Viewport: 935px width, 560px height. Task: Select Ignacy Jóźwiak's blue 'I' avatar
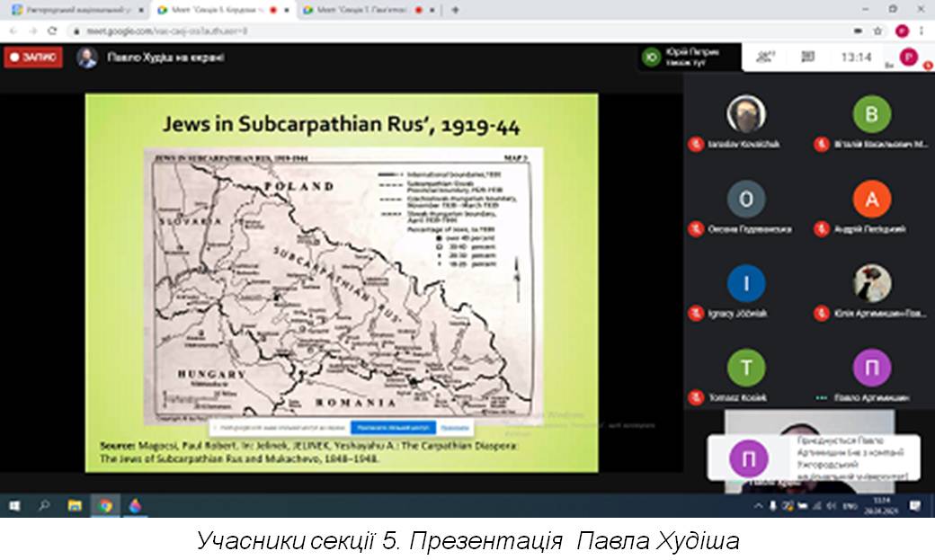point(746,283)
